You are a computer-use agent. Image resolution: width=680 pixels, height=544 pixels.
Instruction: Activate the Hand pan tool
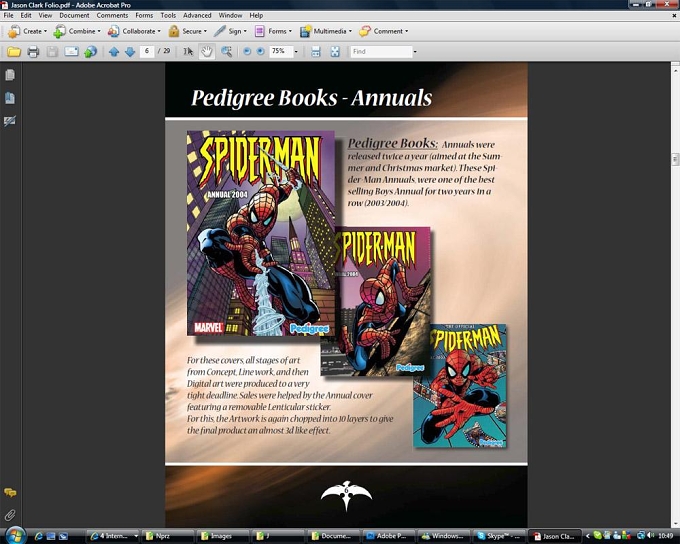[x=207, y=52]
